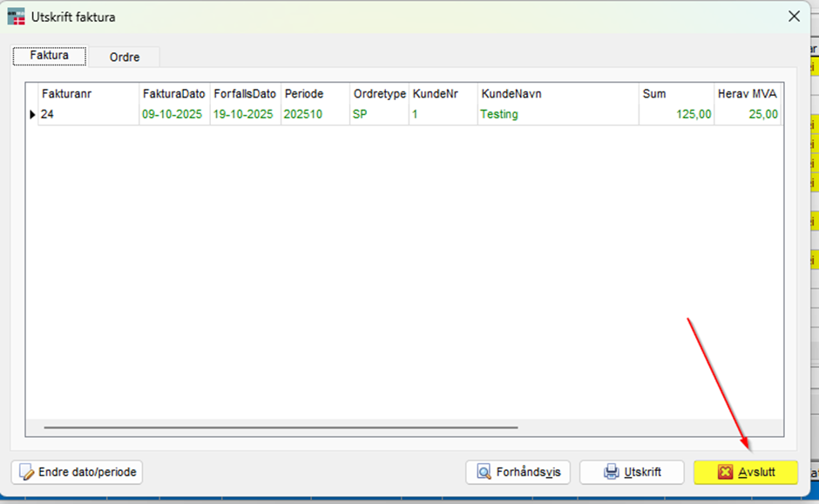The width and height of the screenshot is (819, 504).
Task: Close the Utskrift faktura dialog window
Action: (x=794, y=17)
